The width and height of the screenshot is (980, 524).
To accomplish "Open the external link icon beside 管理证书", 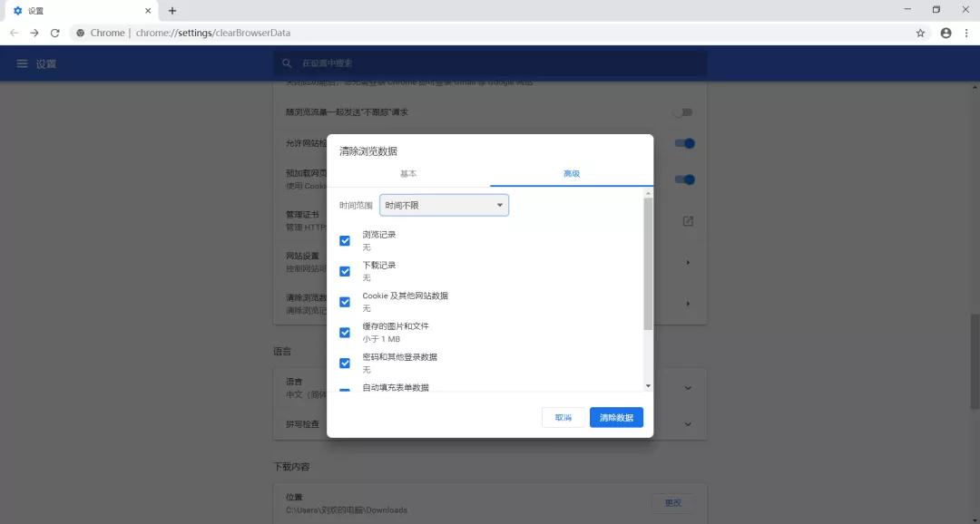I will [688, 220].
